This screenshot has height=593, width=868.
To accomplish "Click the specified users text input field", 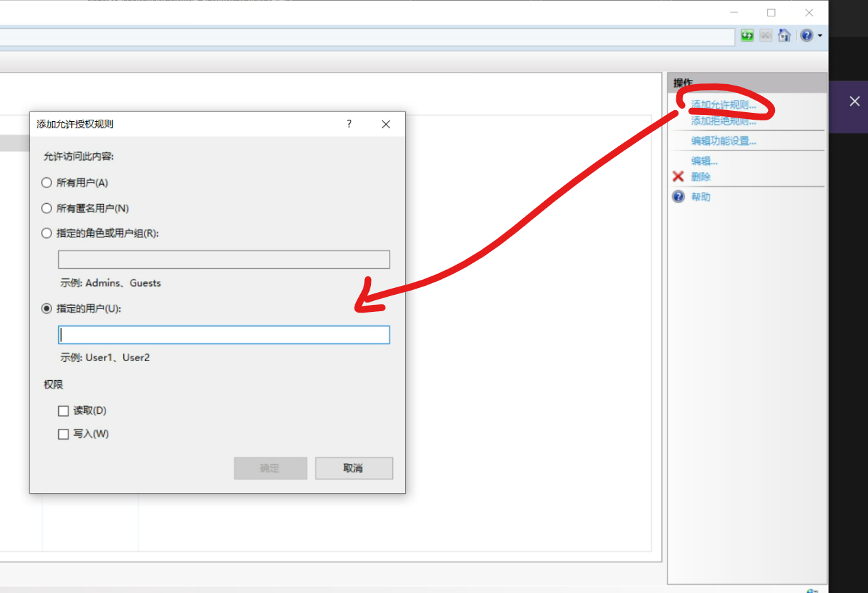I will click(224, 334).
